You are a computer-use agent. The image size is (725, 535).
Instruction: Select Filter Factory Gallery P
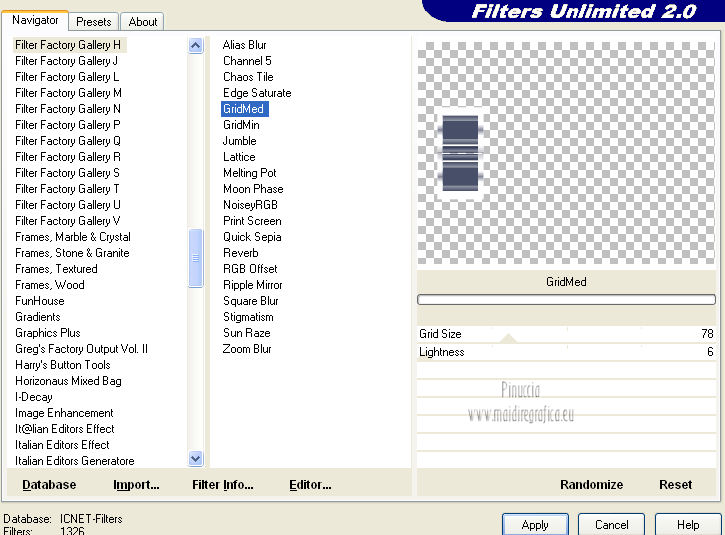coord(68,125)
